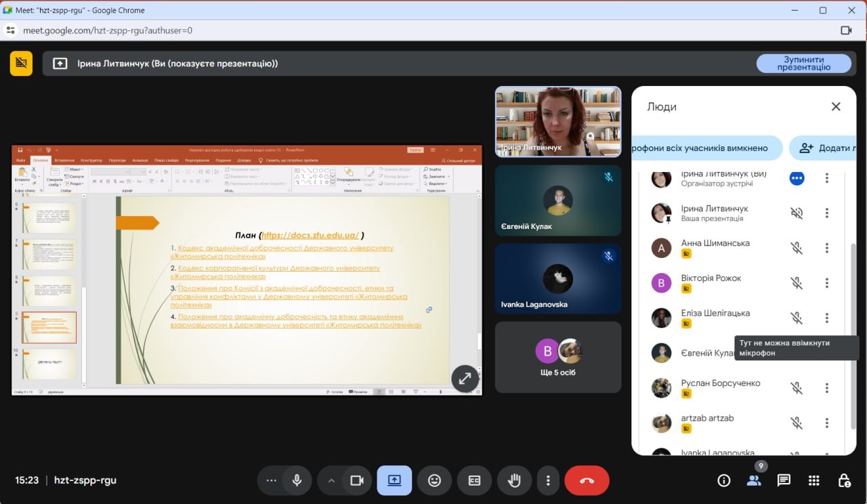The width and height of the screenshot is (867, 504).
Task: Click muted mic icon for Вікторія Рожок
Action: [x=797, y=283]
